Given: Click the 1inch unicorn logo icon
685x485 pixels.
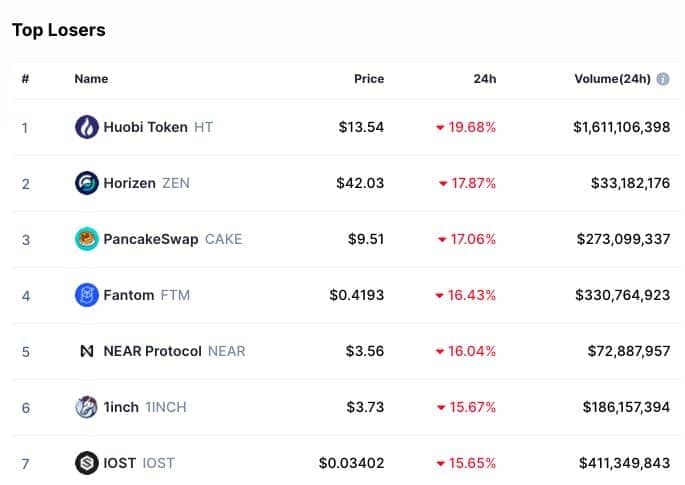Looking at the screenshot, I should [x=86, y=407].
